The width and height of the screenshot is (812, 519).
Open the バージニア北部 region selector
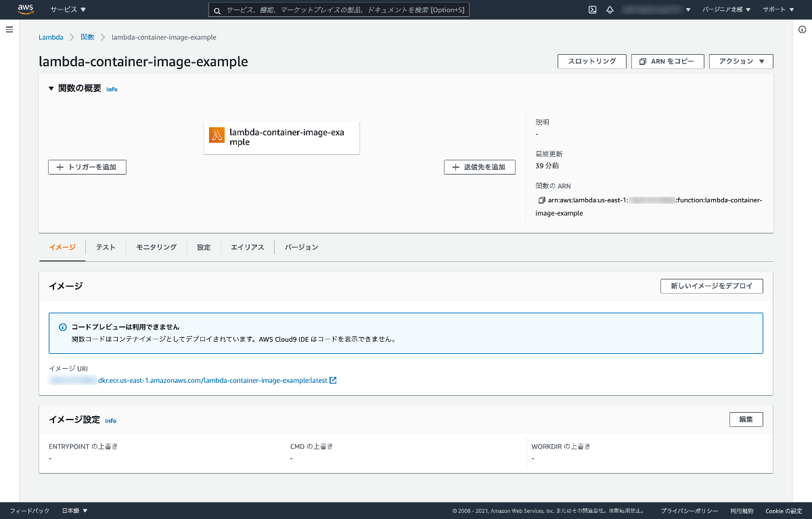[727, 9]
